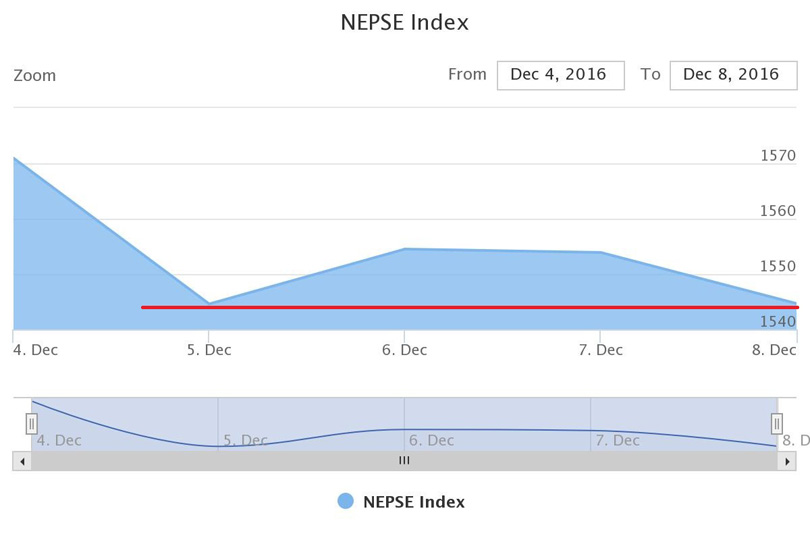810x540 pixels.
Task: Click the 7. Dec x-axis label on main chart
Action: pos(600,350)
